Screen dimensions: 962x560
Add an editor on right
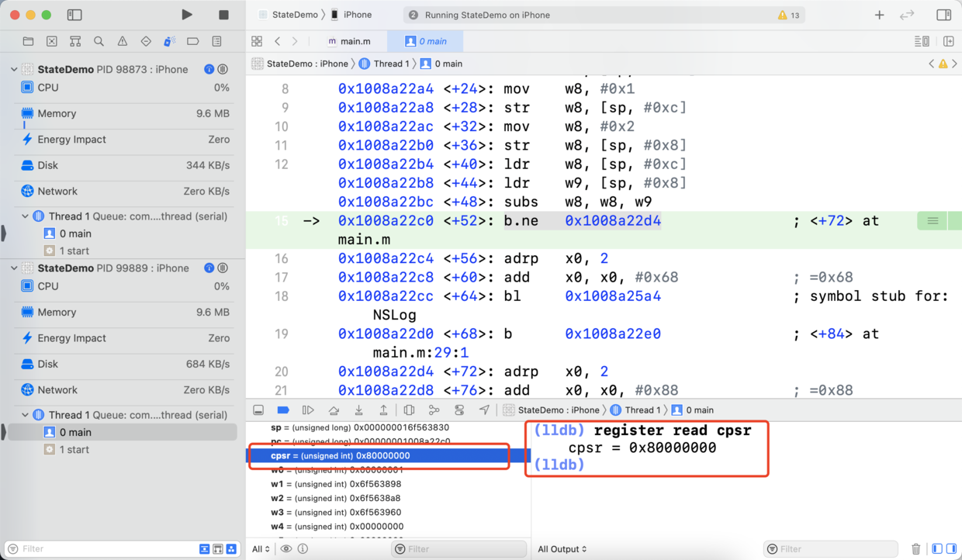pos(948,41)
